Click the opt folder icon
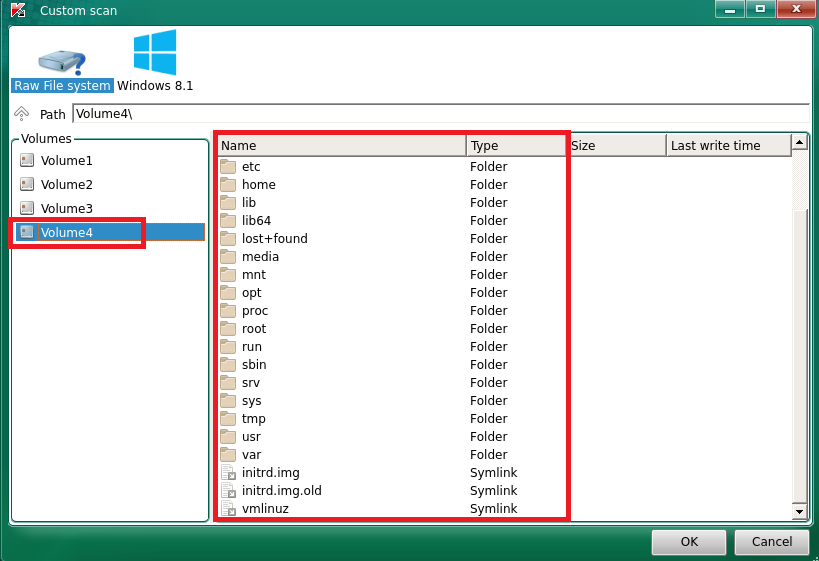The height and width of the screenshot is (561, 819). click(228, 293)
